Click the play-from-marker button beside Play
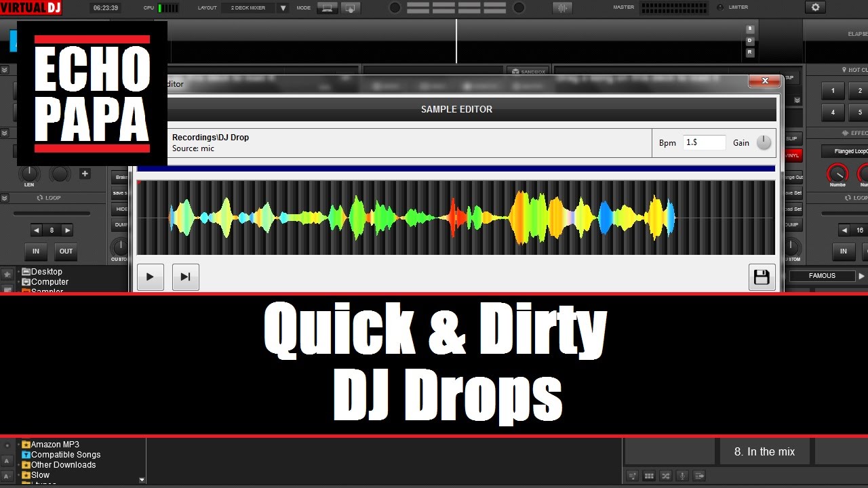The height and width of the screenshot is (488, 868). (x=185, y=277)
